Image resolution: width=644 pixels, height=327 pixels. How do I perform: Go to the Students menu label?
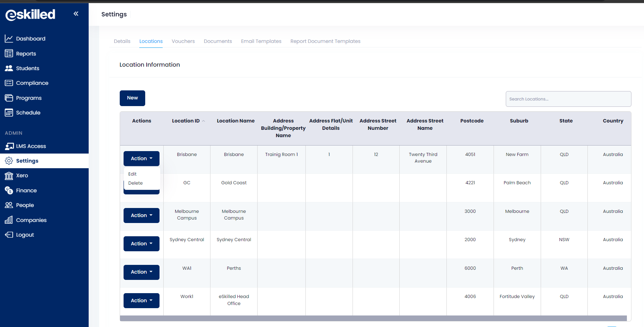28,68
